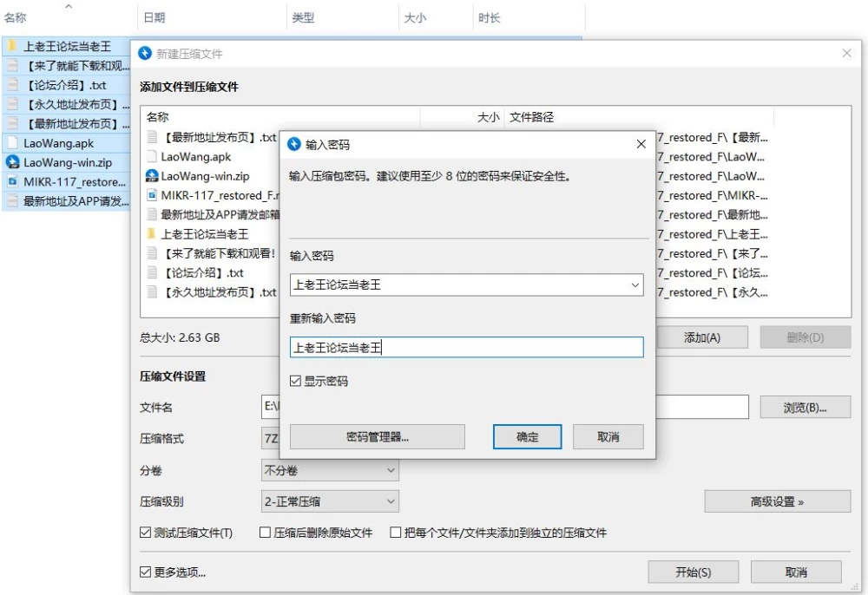Click the 上老王论坛当老王 folder icon in archive list
Image resolution: width=868 pixels, height=595 pixels.
coord(152,234)
